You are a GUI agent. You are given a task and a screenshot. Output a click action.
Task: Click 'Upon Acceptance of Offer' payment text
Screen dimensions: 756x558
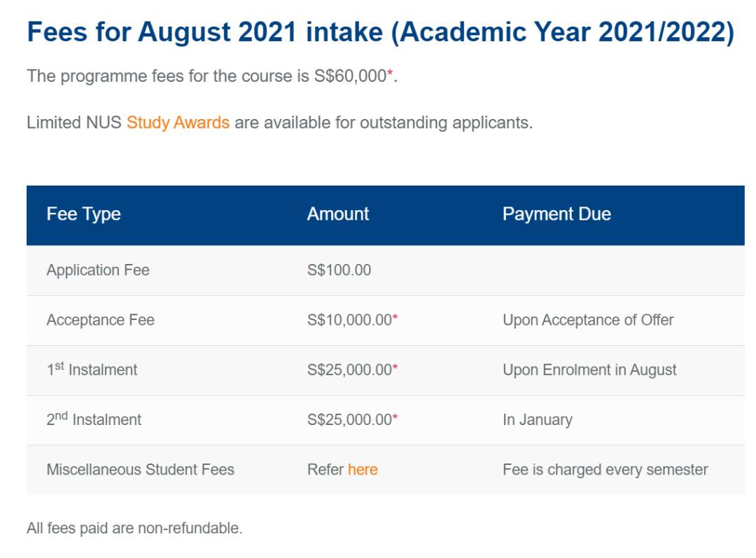588,320
